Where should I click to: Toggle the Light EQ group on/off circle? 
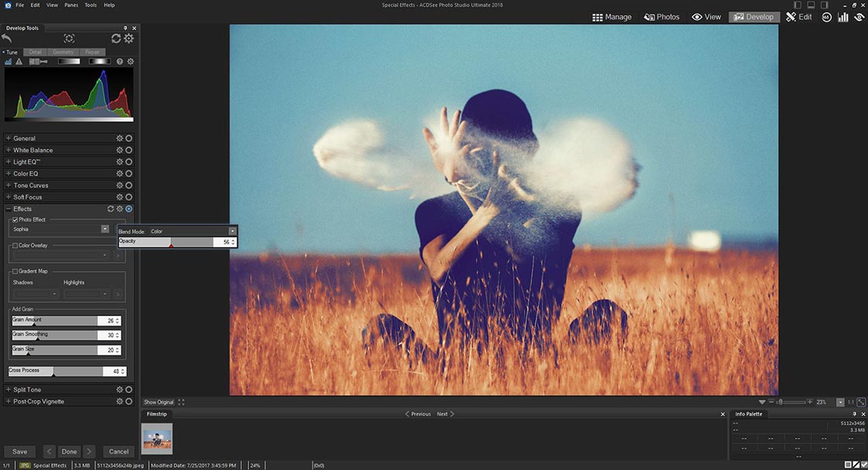tap(129, 162)
